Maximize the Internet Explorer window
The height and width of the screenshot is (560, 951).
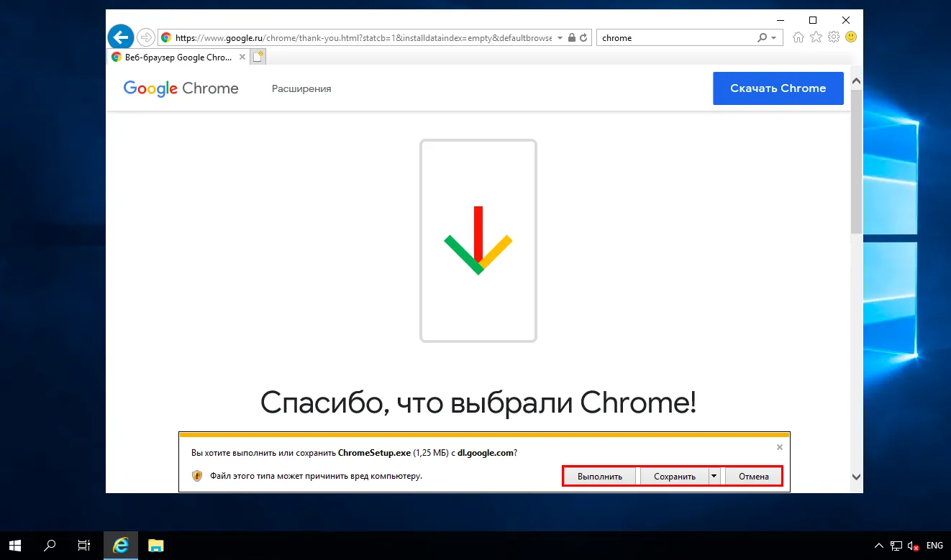point(813,20)
